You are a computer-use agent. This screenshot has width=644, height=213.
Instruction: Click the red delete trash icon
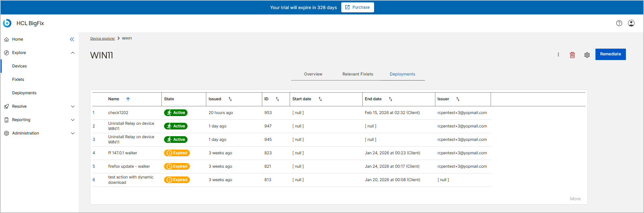coord(572,55)
